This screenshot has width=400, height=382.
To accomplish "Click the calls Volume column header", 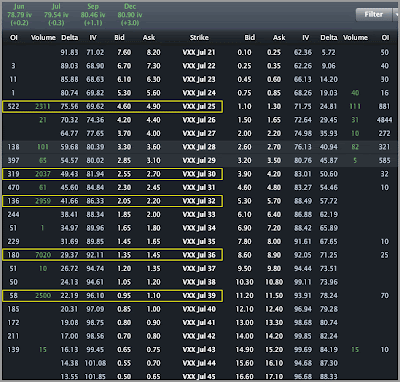I will tap(43, 38).
